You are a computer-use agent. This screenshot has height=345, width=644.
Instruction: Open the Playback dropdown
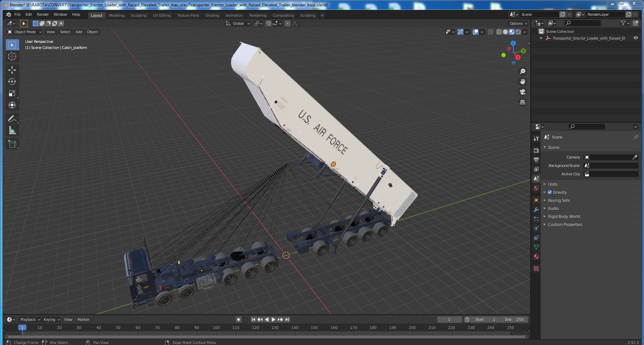click(30, 320)
